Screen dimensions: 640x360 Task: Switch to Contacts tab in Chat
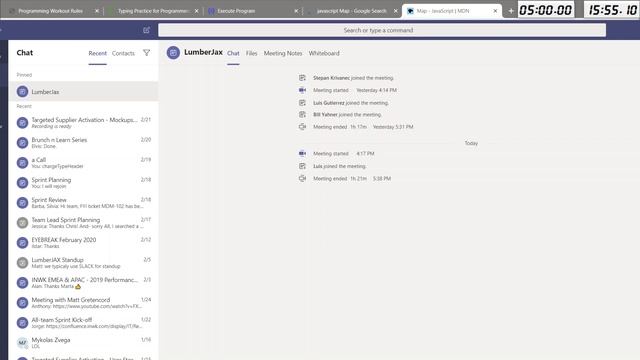pos(123,53)
